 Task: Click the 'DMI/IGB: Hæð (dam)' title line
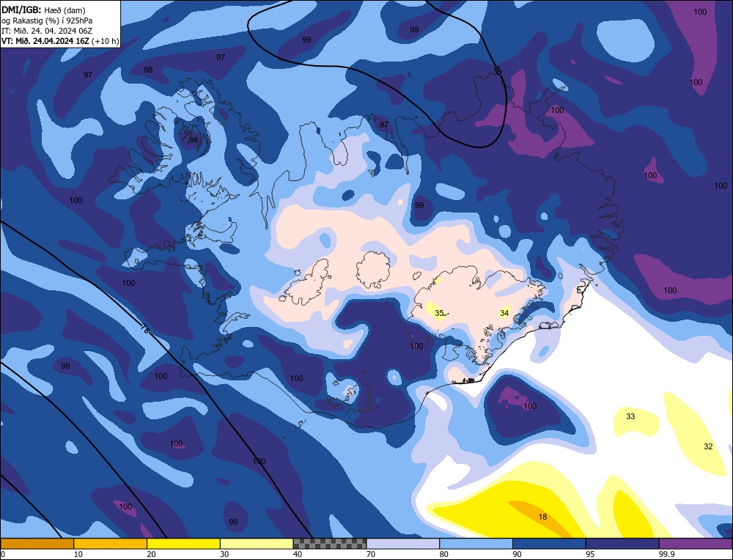click(43, 10)
